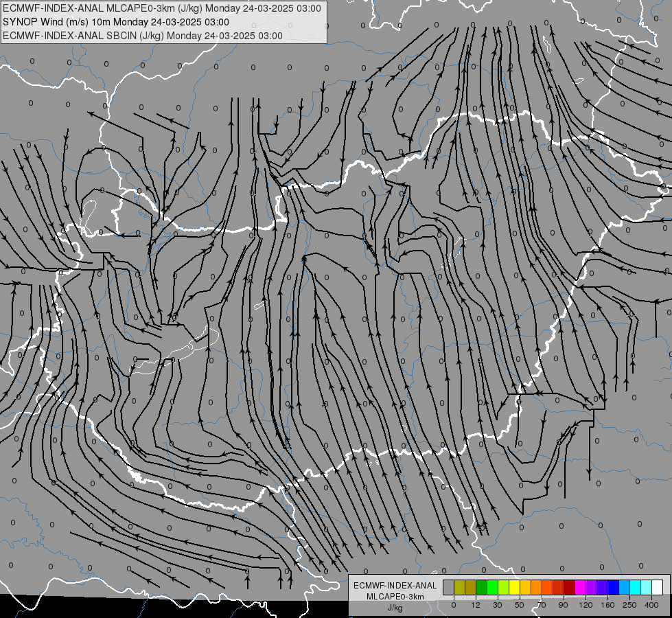Click the legend scale value 120
The width and height of the screenshot is (672, 618).
(x=586, y=605)
